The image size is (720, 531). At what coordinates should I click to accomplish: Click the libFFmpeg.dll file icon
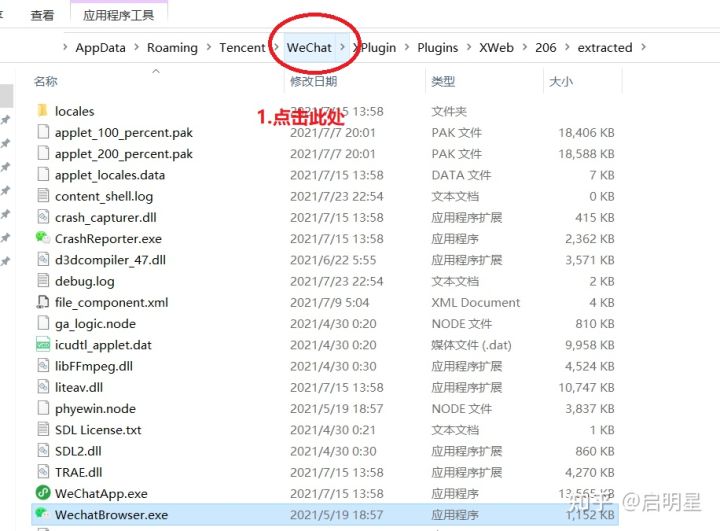[43, 366]
